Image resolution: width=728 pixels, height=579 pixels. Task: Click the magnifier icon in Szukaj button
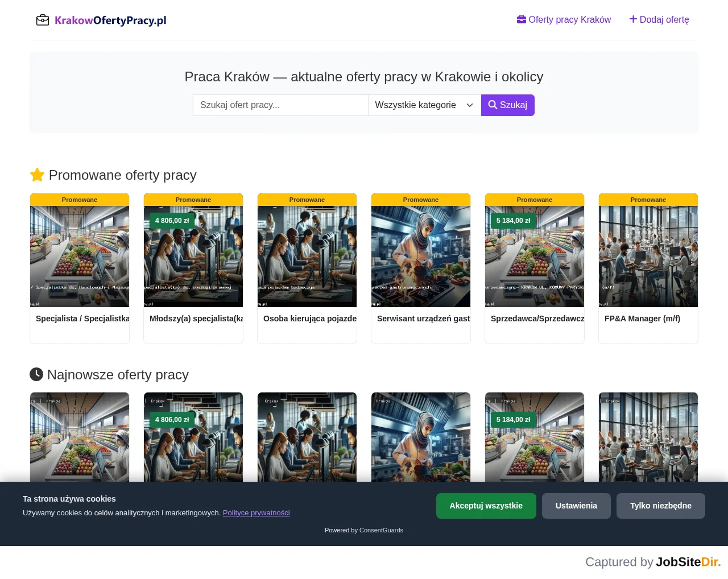(x=493, y=105)
